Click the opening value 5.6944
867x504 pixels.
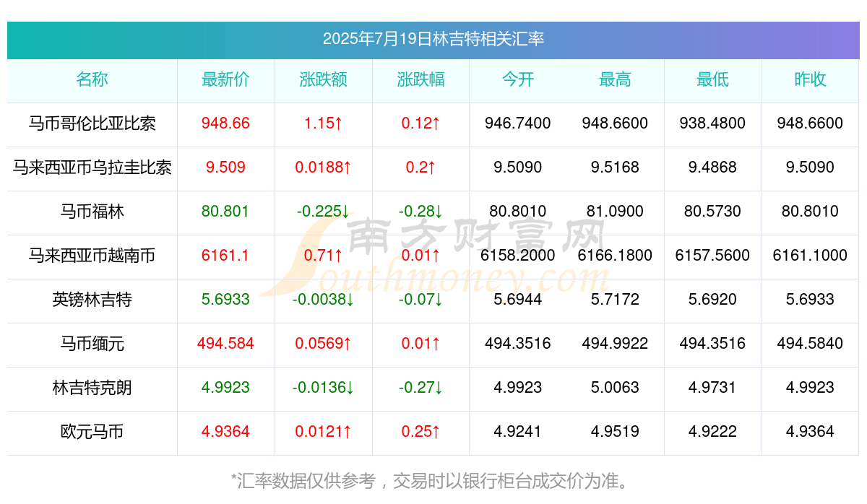[518, 300]
